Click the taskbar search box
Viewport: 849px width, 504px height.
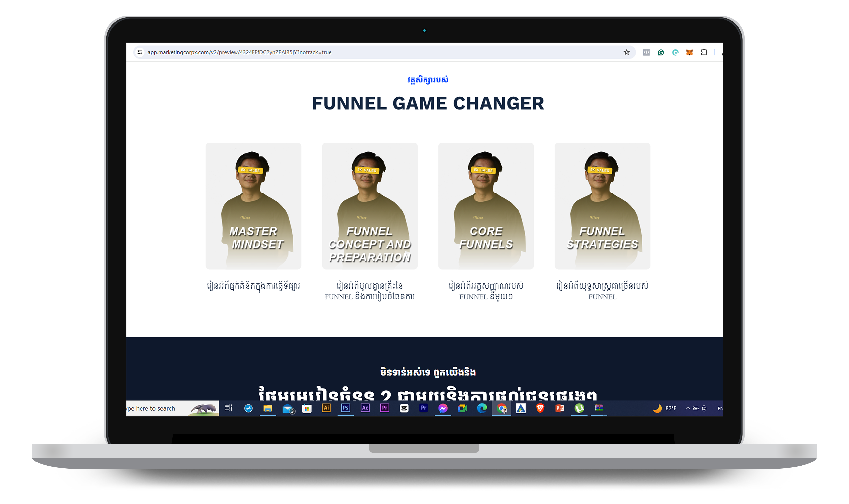pyautogui.click(x=172, y=408)
